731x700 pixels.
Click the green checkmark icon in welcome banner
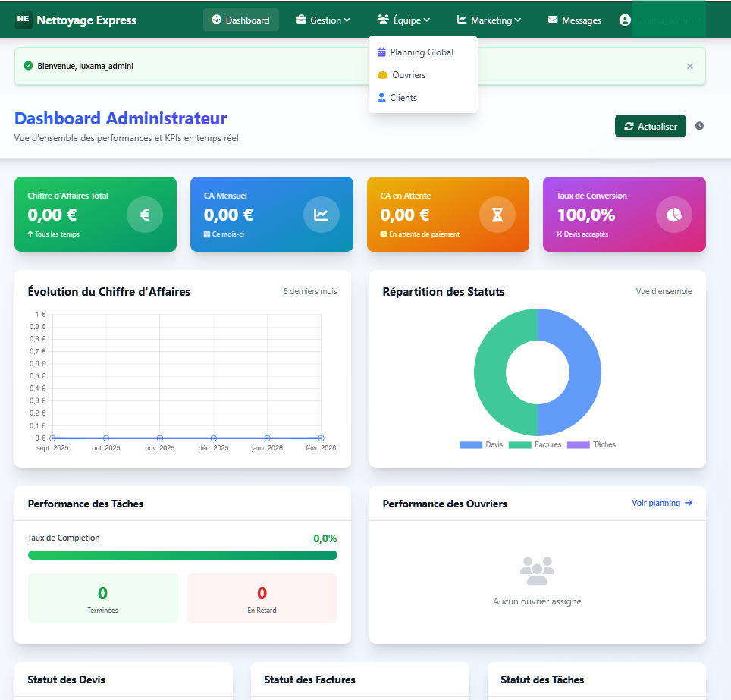(x=29, y=66)
